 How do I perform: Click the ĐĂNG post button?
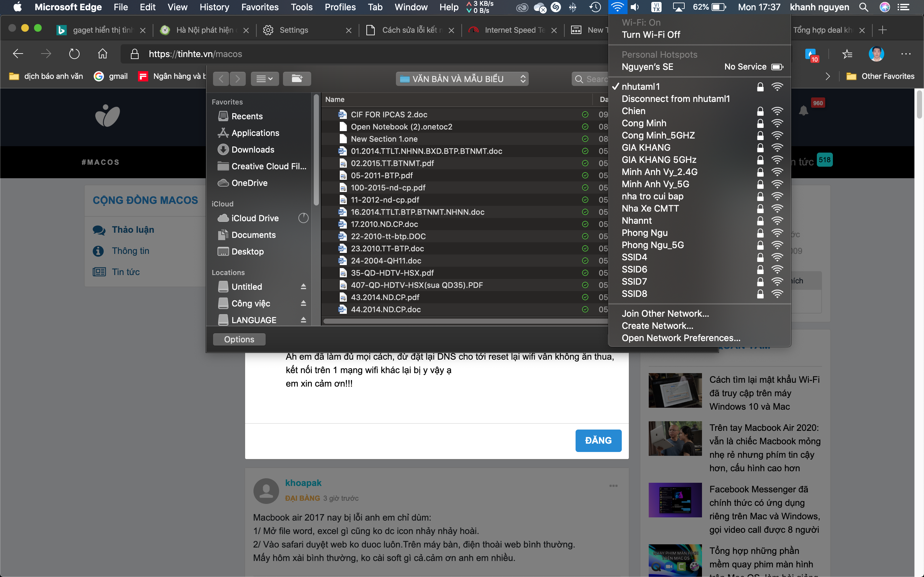click(598, 440)
